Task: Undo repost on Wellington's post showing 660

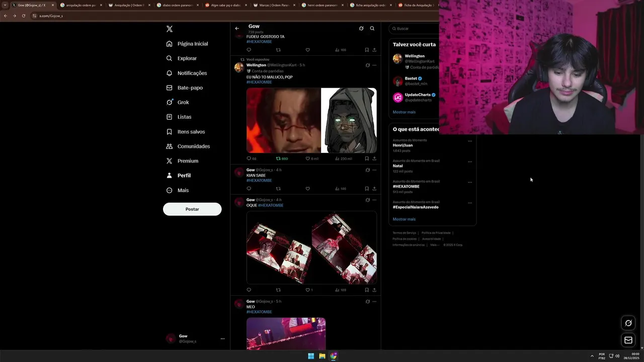Action: coord(282,158)
